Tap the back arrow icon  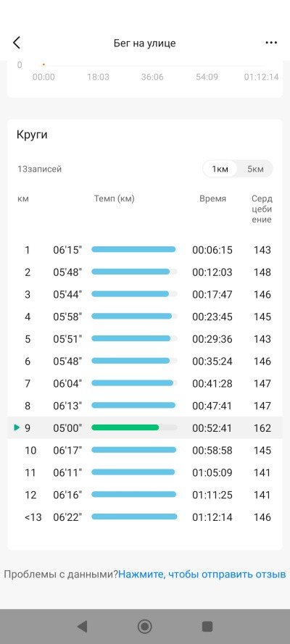17,43
